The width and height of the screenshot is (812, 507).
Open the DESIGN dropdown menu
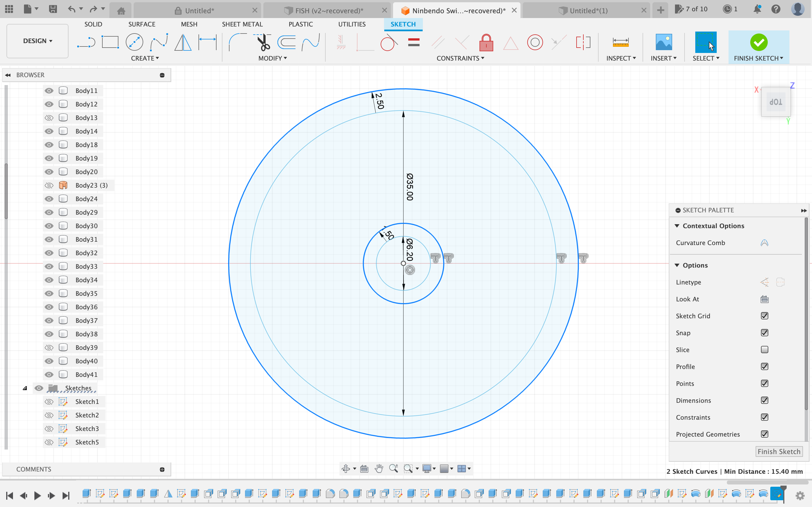pos(37,40)
